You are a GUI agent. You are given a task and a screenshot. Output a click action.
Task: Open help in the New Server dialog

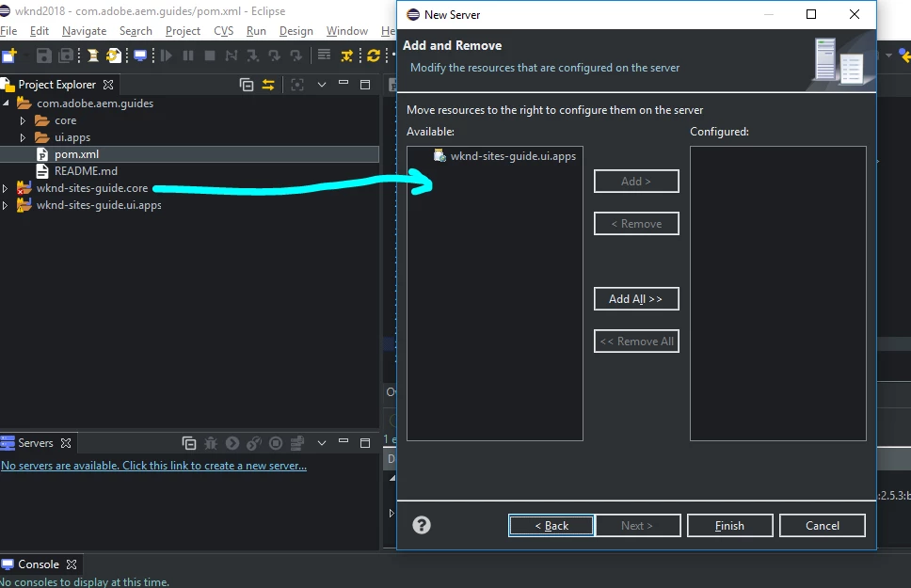coord(422,525)
